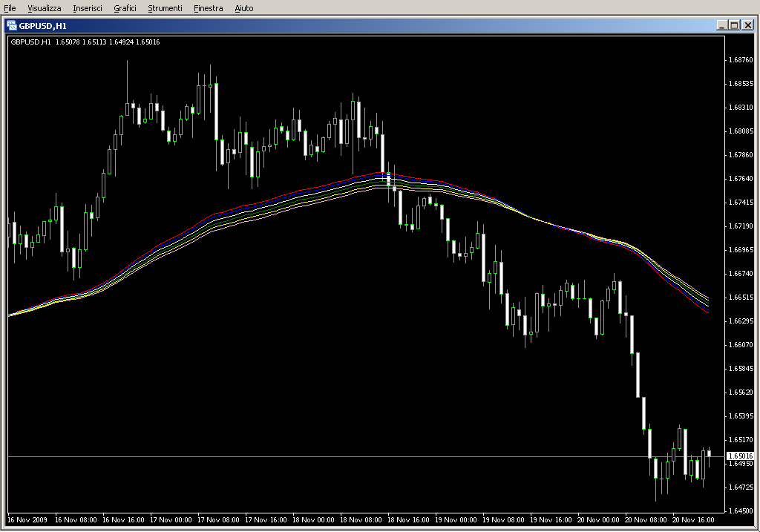Open the Strumenti menu
This screenshot has height=532, width=760.
pos(165,8)
